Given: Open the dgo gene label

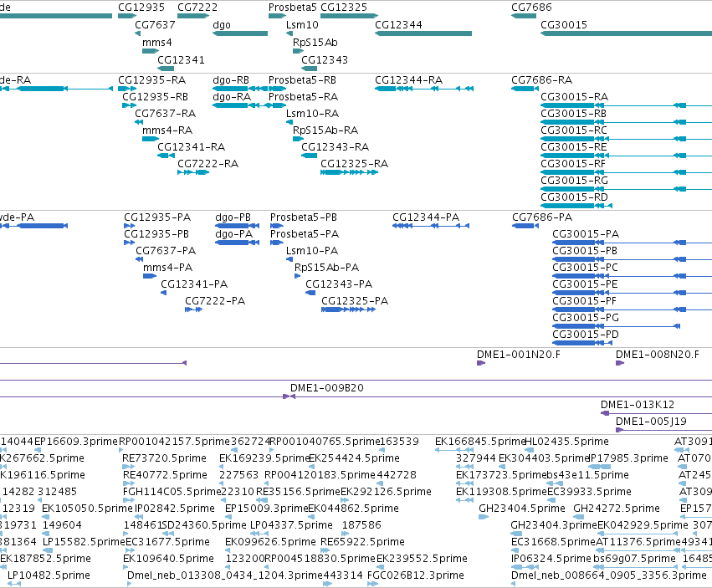Looking at the screenshot, I should click(x=222, y=25).
